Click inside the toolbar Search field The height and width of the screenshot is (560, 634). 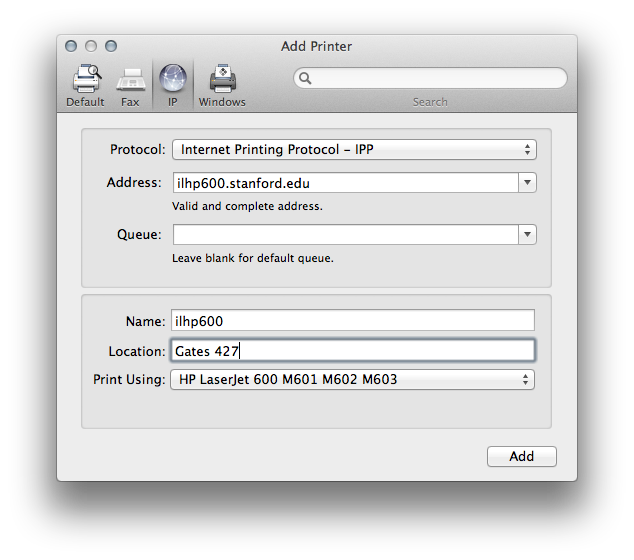(x=435, y=78)
